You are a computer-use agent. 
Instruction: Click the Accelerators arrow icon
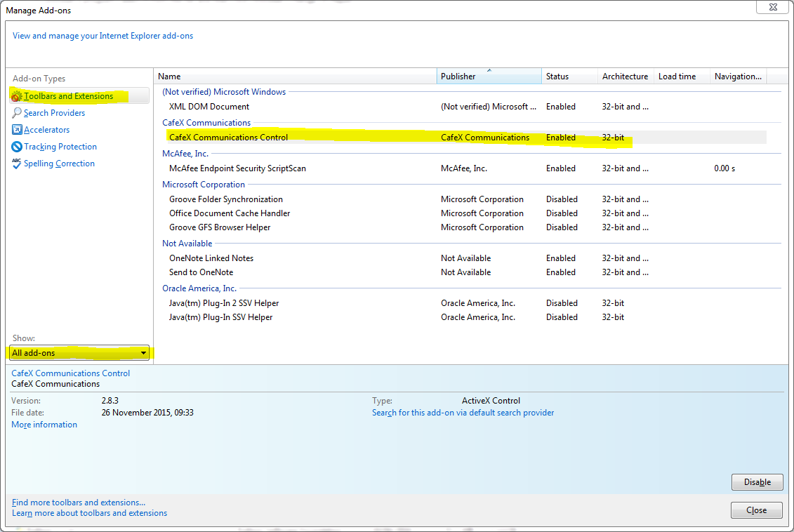(x=17, y=130)
